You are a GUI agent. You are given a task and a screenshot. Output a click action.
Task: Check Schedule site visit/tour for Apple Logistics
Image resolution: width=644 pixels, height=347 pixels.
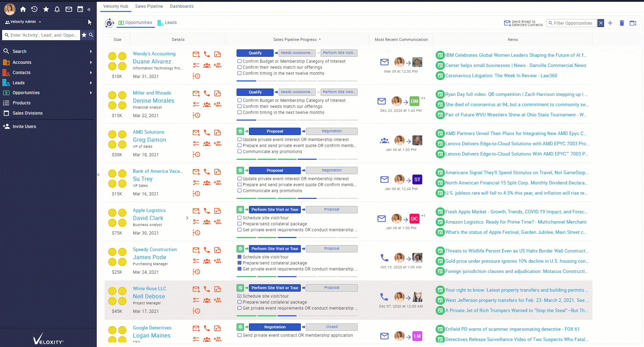[x=239, y=218]
